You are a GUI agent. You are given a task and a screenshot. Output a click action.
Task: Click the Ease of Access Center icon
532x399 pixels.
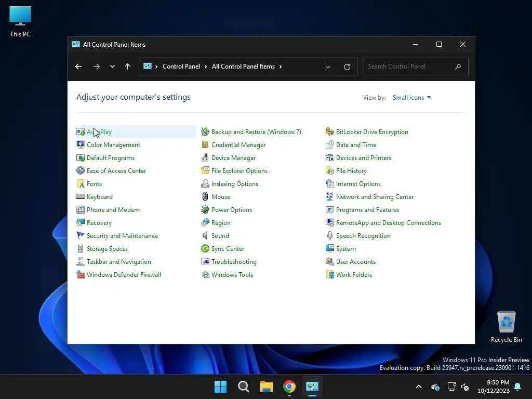[x=81, y=170]
